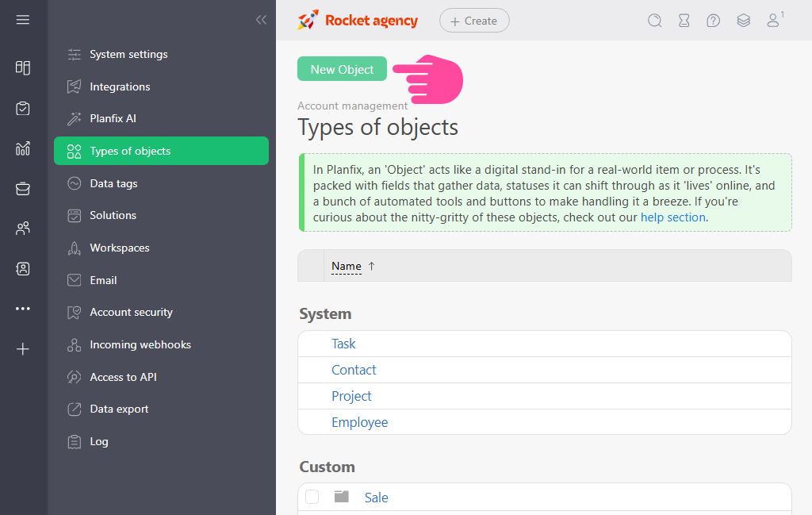
Task: Click the Integrations icon in sidebar
Action: pos(74,86)
